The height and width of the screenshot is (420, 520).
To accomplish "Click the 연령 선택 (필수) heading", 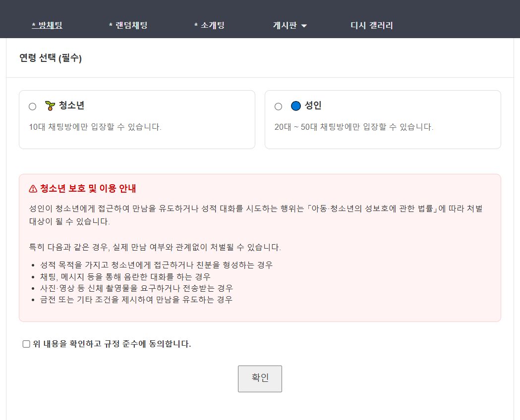I will tap(51, 58).
